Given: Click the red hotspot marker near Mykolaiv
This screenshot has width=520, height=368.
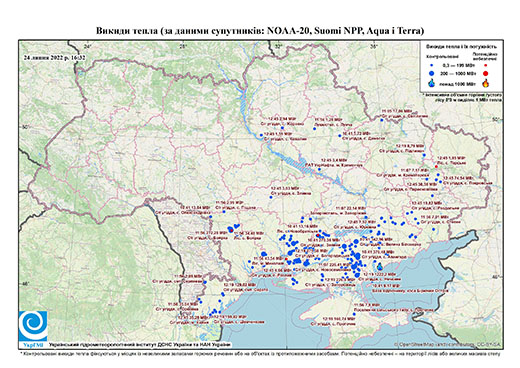Looking at the screenshot, I should pos(286,258).
